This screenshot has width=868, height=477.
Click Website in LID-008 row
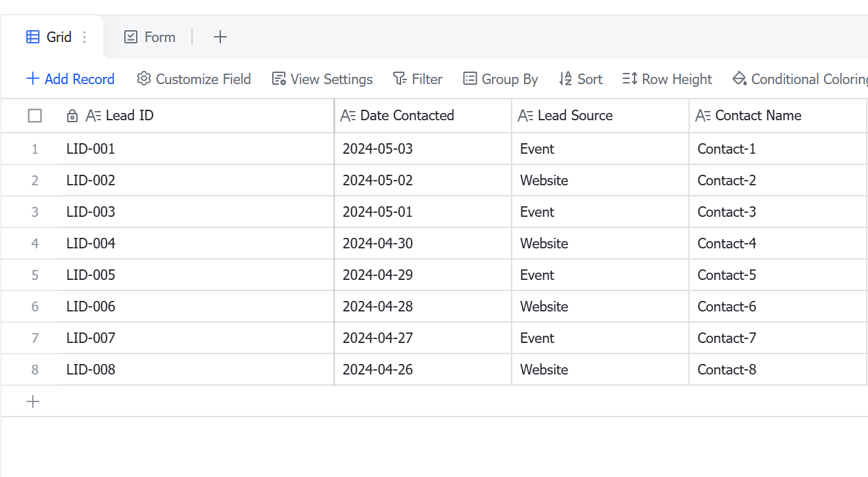(x=600, y=369)
